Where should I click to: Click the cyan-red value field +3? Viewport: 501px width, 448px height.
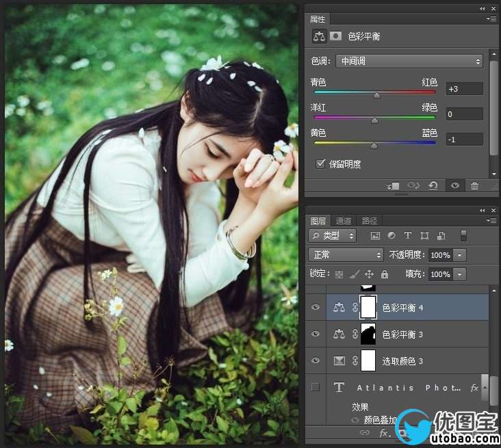[x=465, y=89]
